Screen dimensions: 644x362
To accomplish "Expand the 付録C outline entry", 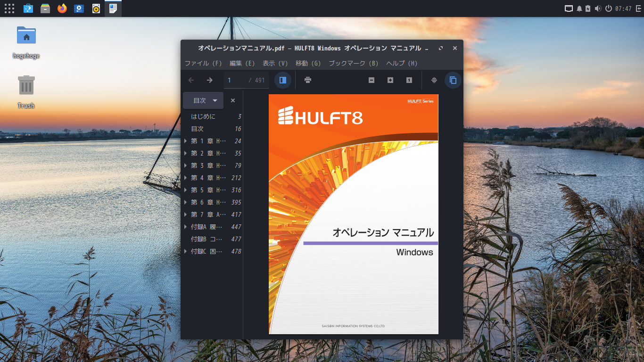I will pyautogui.click(x=186, y=251).
